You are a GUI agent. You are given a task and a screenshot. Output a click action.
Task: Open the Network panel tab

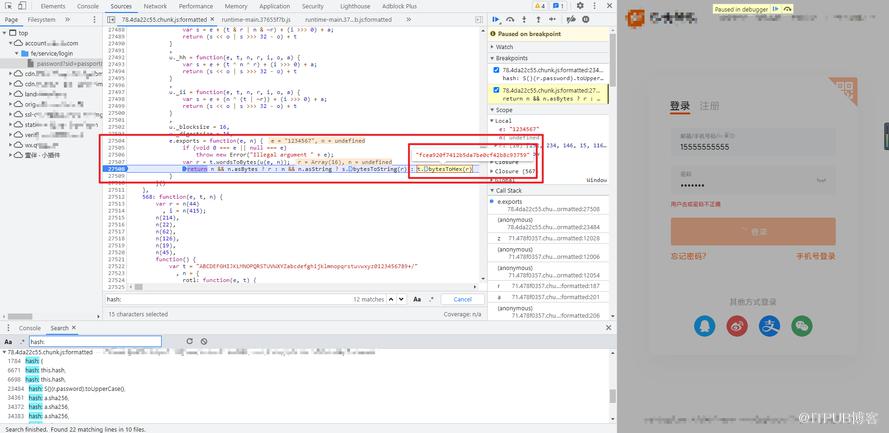pyautogui.click(x=155, y=6)
